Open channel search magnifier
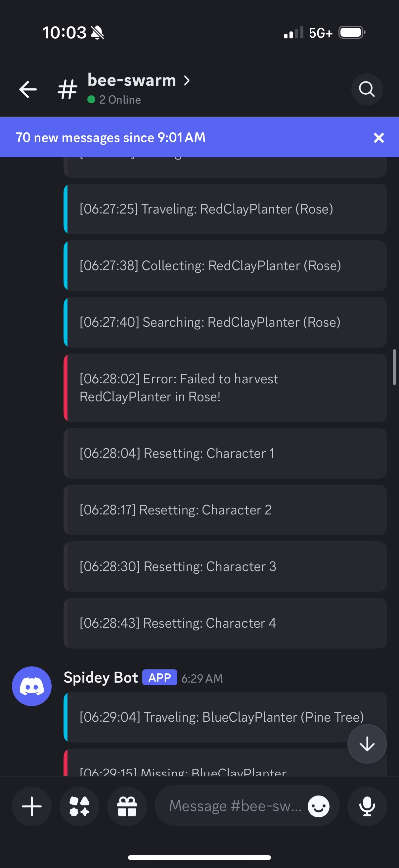Image resolution: width=399 pixels, height=868 pixels. (x=367, y=90)
